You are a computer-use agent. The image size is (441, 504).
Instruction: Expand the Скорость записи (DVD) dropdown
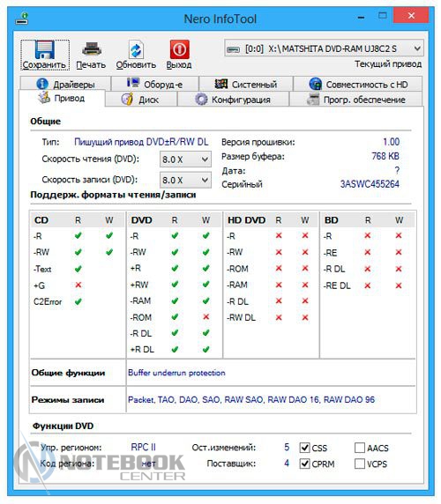click(185, 180)
